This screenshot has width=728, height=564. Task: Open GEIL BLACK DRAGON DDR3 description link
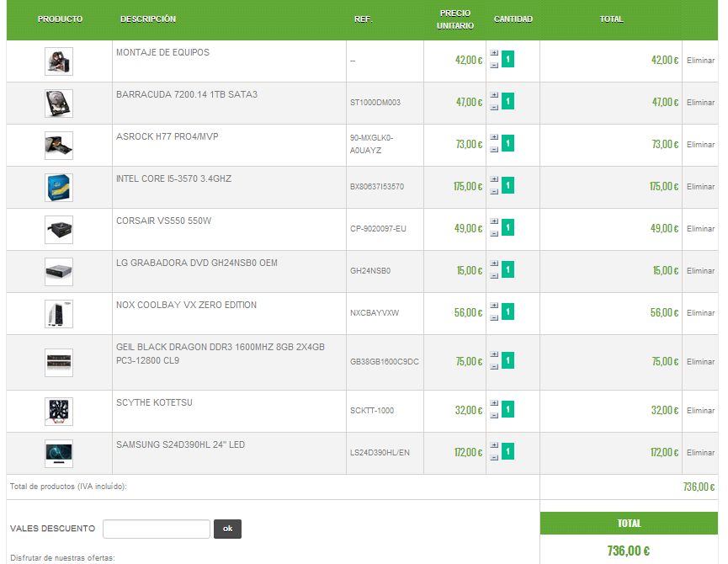pos(221,354)
